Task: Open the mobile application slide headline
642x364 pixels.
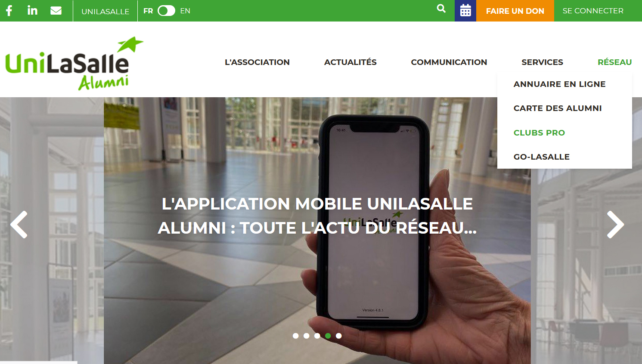Action: pos(317,216)
